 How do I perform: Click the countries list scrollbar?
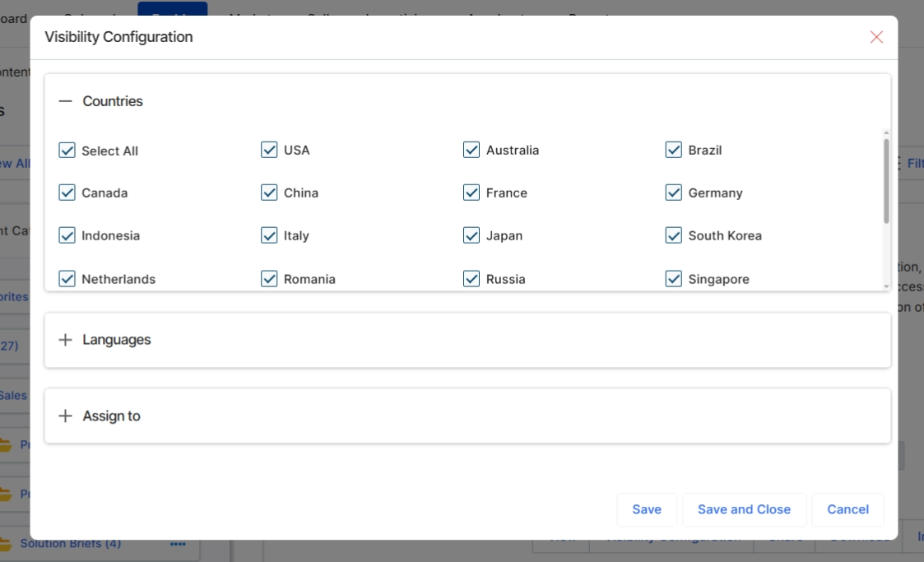pyautogui.click(x=886, y=181)
